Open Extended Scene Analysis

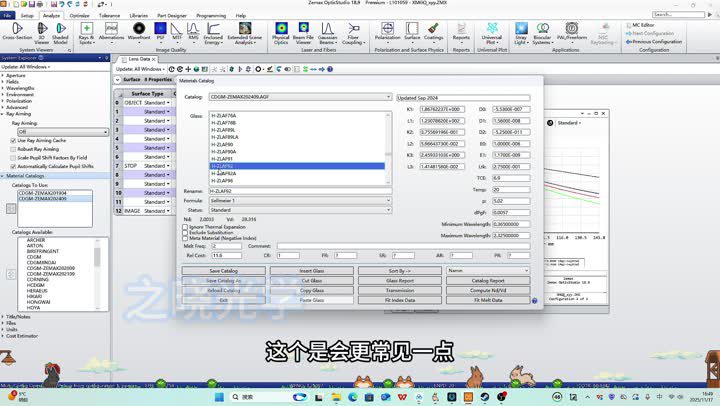(x=245, y=33)
